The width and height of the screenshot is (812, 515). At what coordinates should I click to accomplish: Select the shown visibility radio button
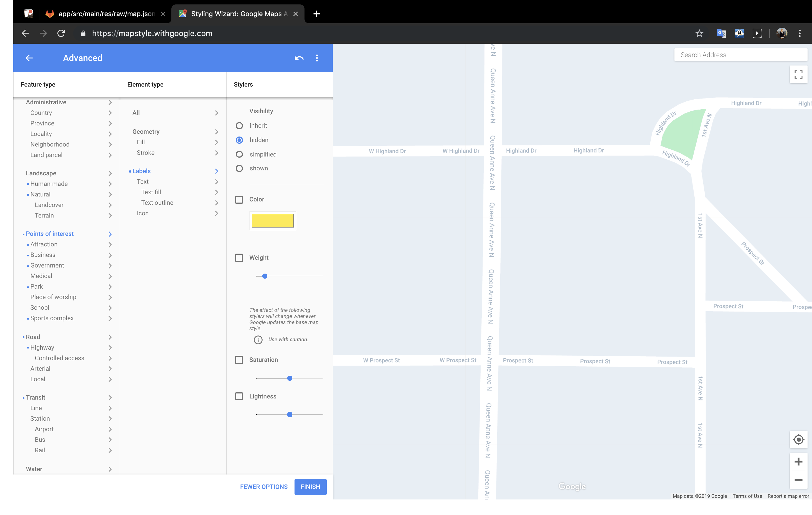[239, 168]
